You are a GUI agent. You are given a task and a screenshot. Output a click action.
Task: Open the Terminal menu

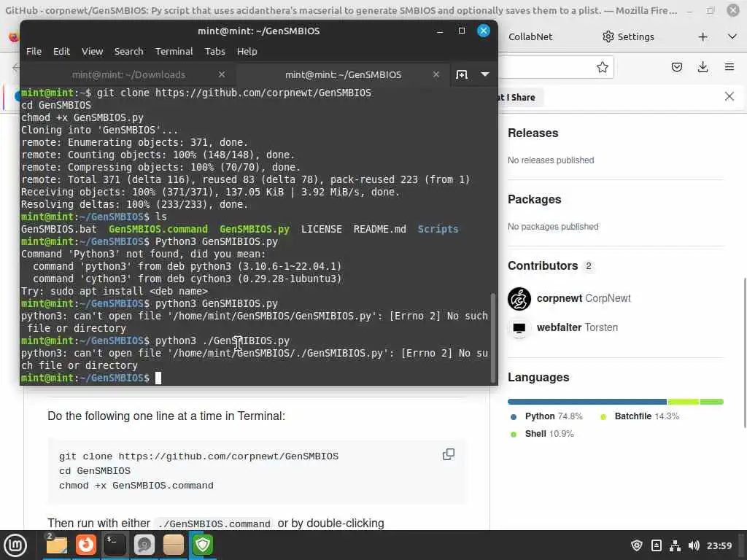[174, 52]
